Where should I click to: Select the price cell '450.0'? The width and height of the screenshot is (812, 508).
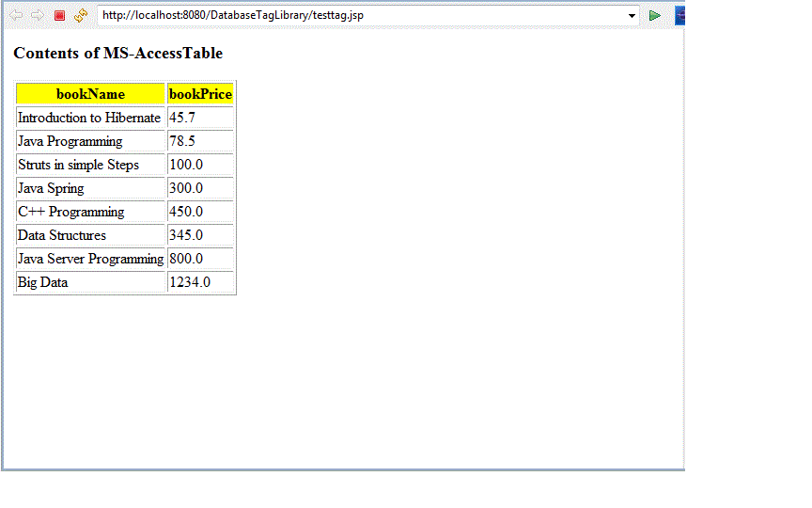coord(200,212)
